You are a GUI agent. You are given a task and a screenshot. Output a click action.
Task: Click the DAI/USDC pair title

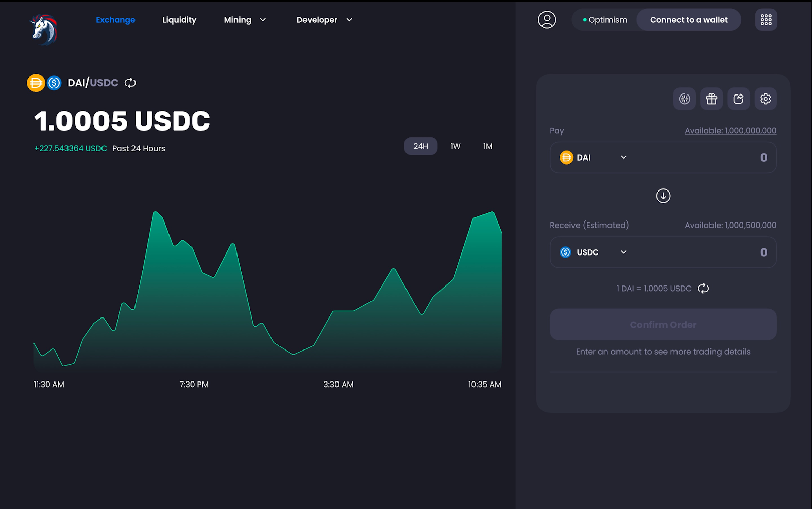[93, 83]
